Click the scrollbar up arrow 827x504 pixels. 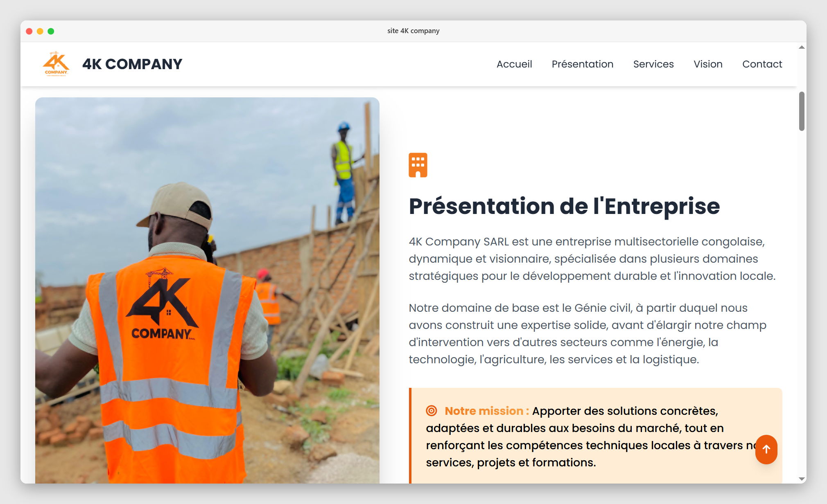[x=801, y=47]
